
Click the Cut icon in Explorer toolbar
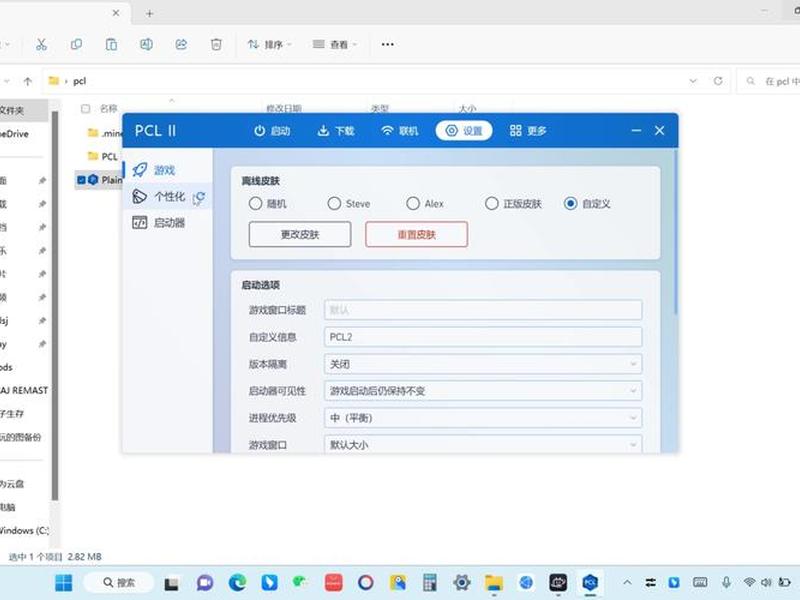(x=41, y=44)
